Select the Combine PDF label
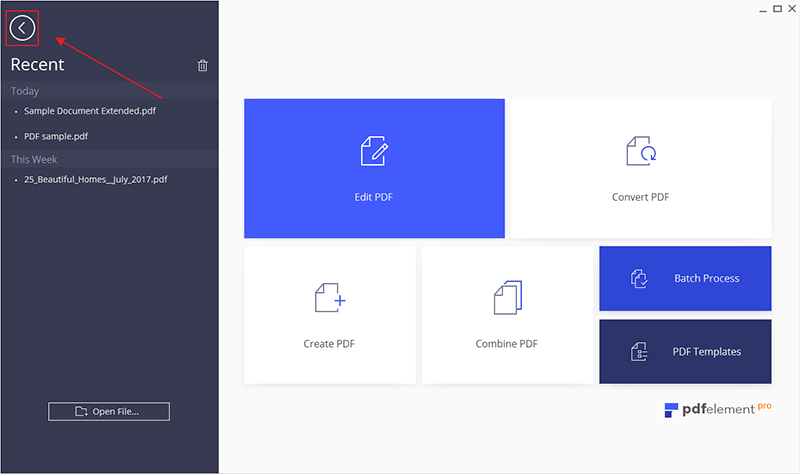Image resolution: width=800 pixels, height=474 pixels. (x=507, y=344)
